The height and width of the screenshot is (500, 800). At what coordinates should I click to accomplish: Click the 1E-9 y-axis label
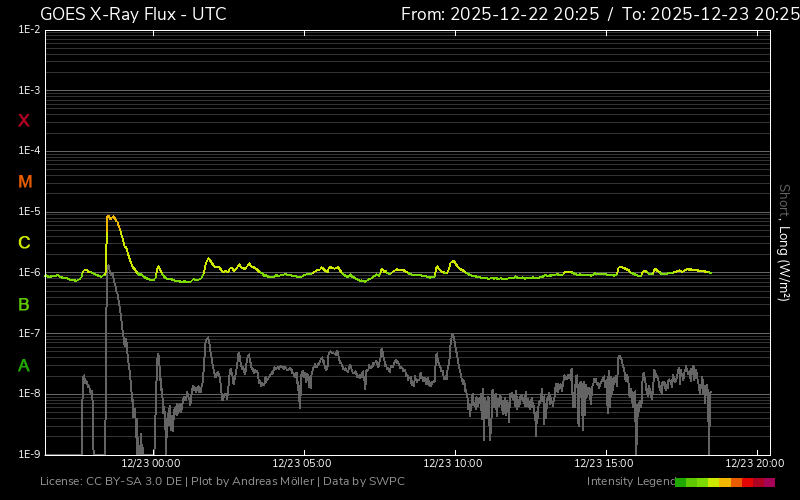(x=29, y=454)
